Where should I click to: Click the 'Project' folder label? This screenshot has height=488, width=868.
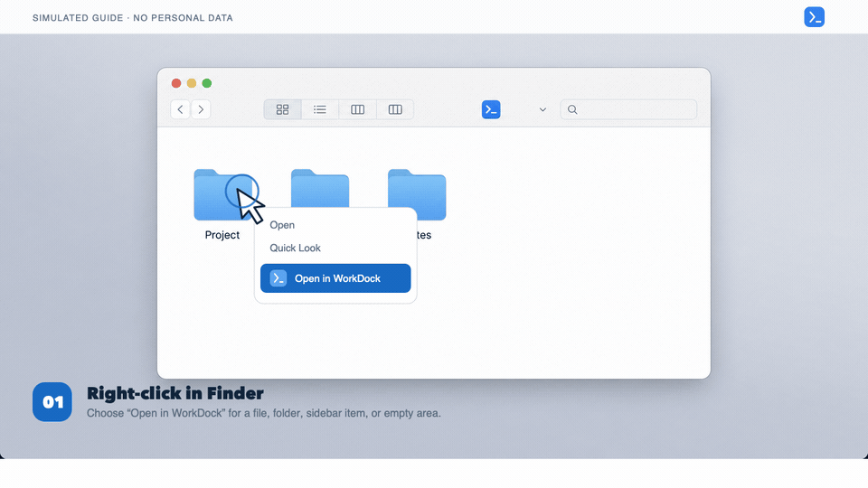coord(222,235)
